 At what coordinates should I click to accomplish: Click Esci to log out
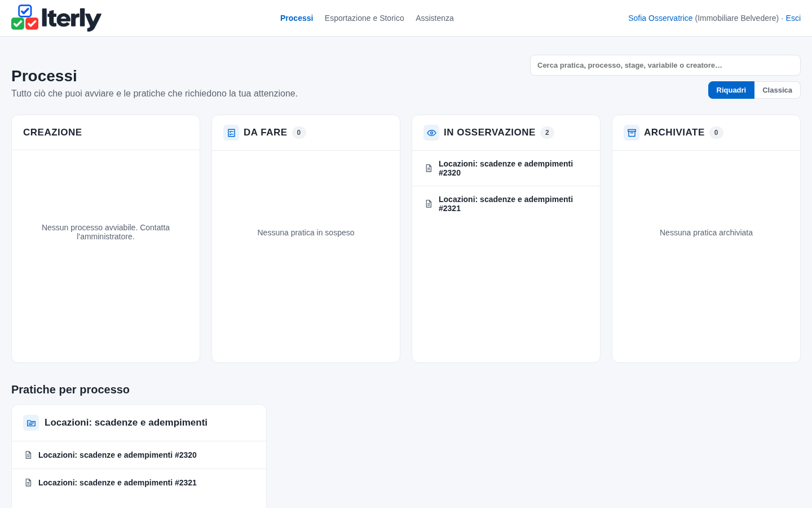pos(793,18)
